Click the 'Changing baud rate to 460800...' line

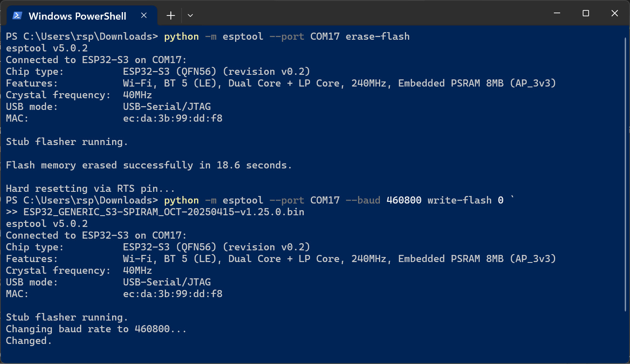tap(96, 329)
